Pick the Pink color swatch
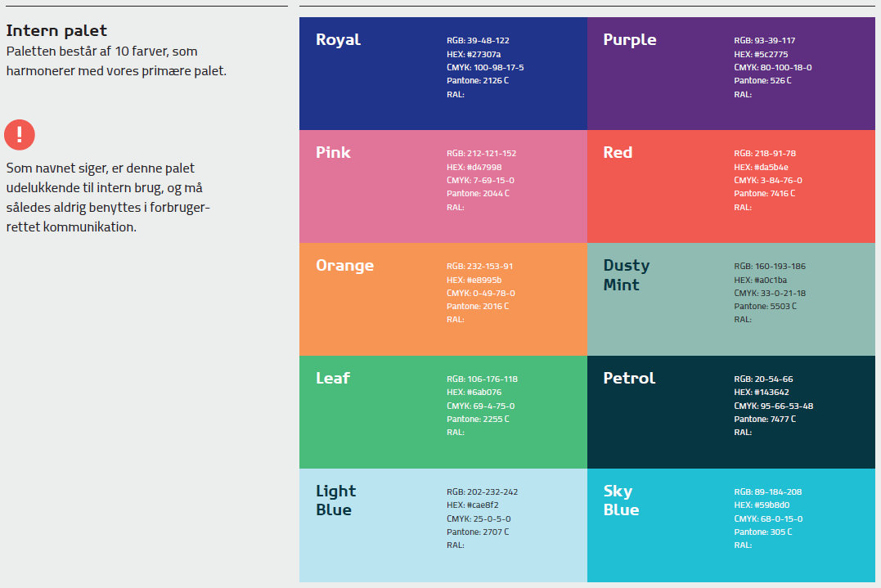Image resolution: width=881 pixels, height=588 pixels. point(443,186)
